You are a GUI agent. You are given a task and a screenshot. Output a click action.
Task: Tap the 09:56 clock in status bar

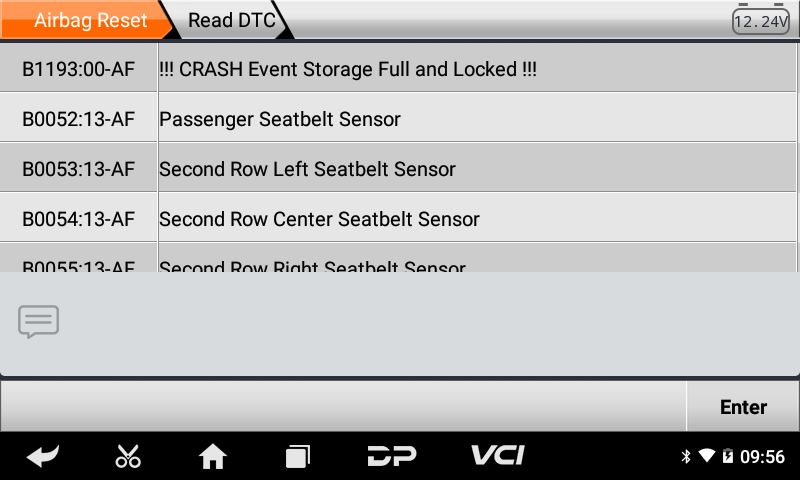[x=762, y=457]
